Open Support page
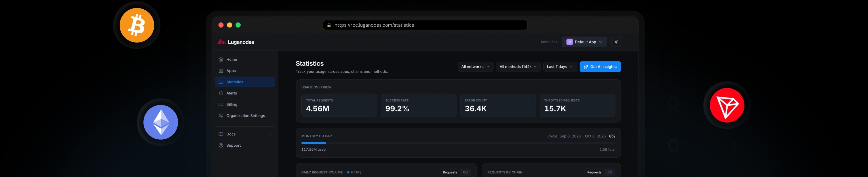This screenshot has height=177, width=868. (245, 145)
